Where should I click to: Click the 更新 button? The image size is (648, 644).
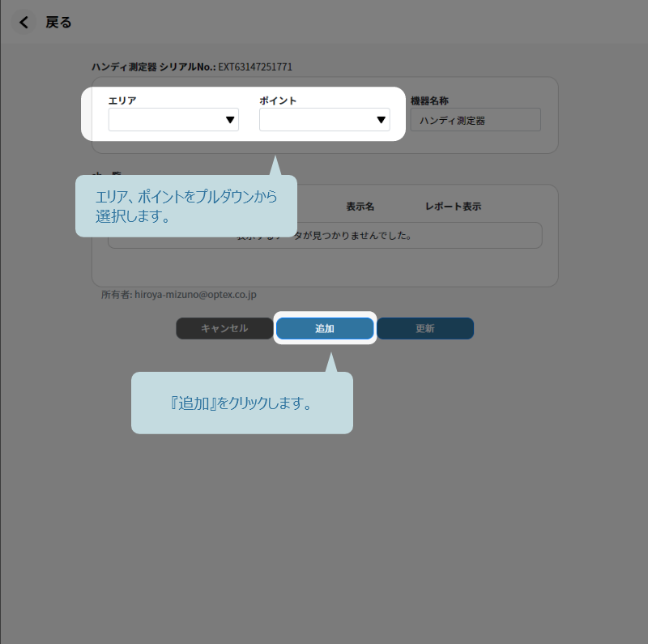425,329
